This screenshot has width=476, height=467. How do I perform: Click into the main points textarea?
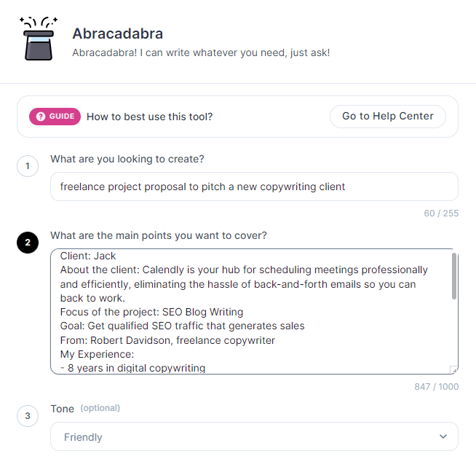(254, 311)
